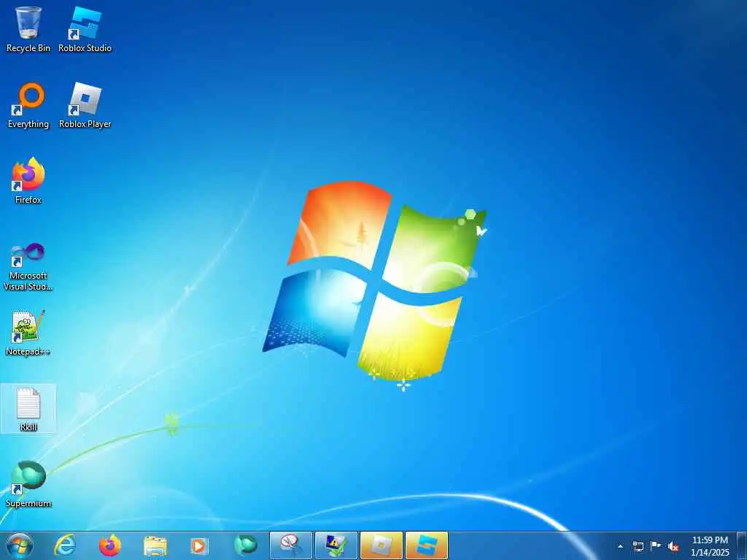Open Windows Media Player from the taskbar
747x560 pixels.
(x=199, y=545)
